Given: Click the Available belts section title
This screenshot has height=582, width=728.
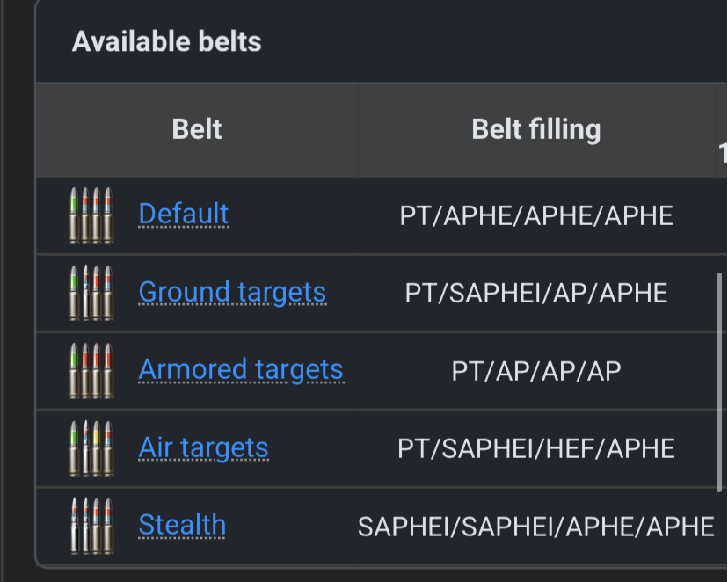Looking at the screenshot, I should coord(167,41).
